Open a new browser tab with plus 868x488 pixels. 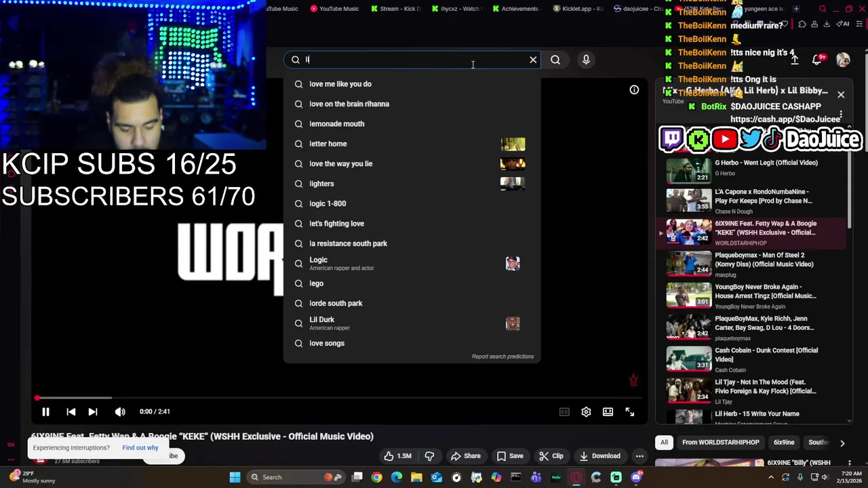tap(796, 9)
